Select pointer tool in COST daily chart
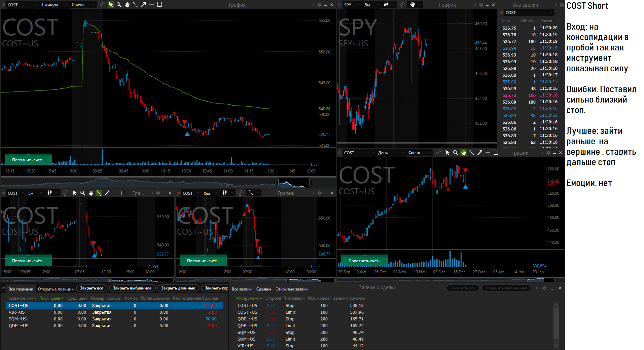 pos(448,153)
